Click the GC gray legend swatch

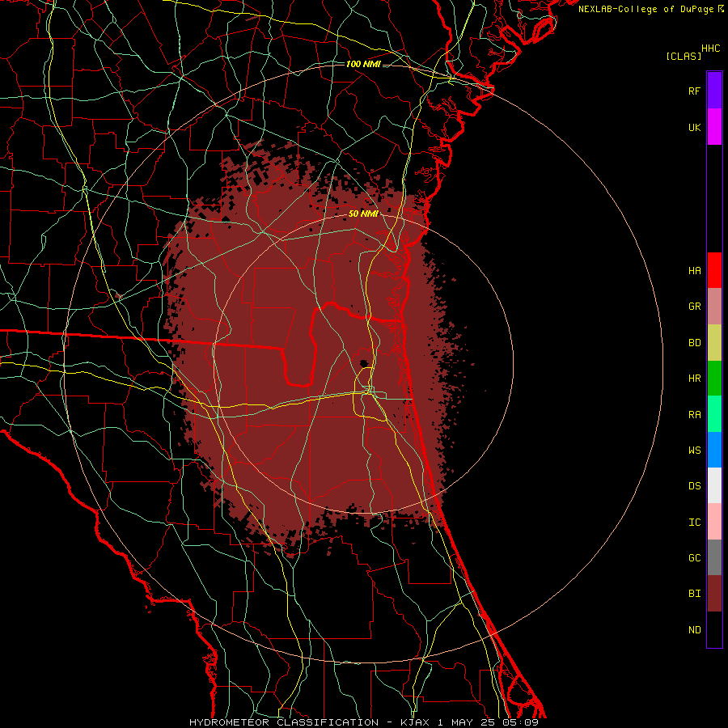[714, 557]
